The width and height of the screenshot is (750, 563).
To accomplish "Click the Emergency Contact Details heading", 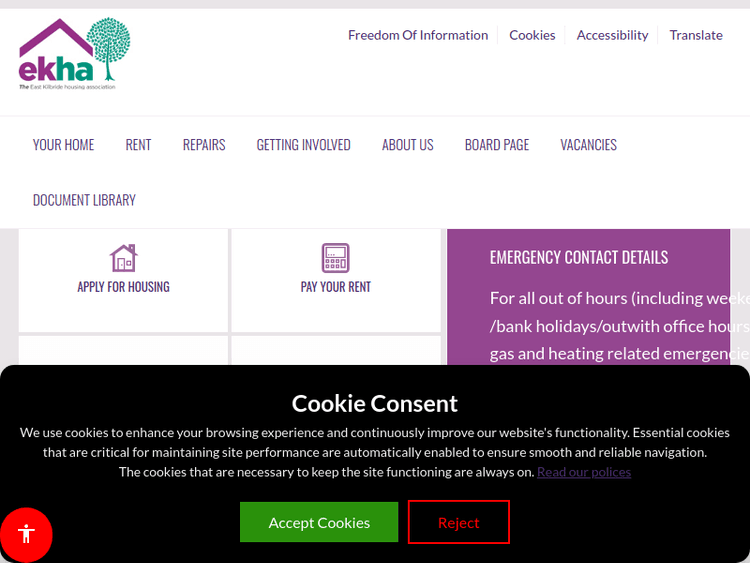I will (x=579, y=258).
